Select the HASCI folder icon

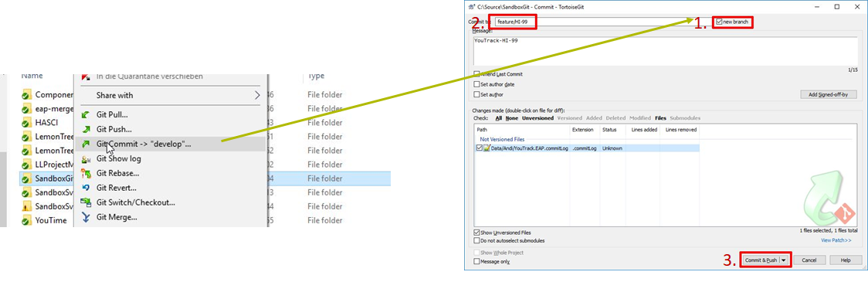26,122
